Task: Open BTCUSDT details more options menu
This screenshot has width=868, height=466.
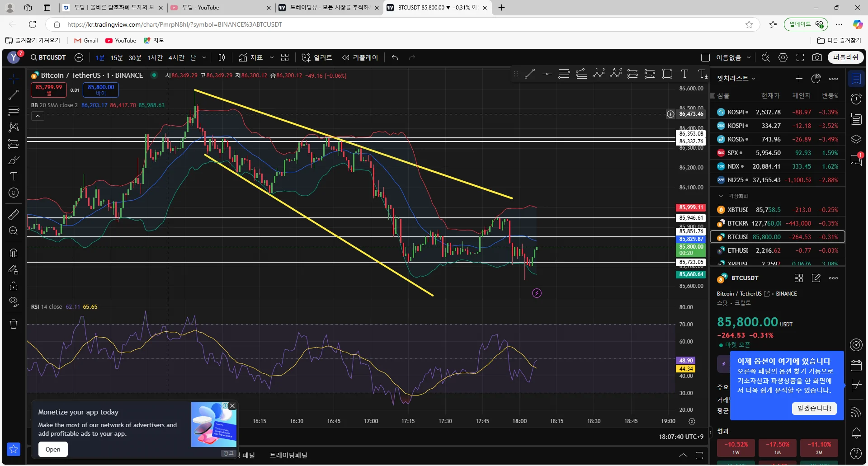Action: [834, 278]
